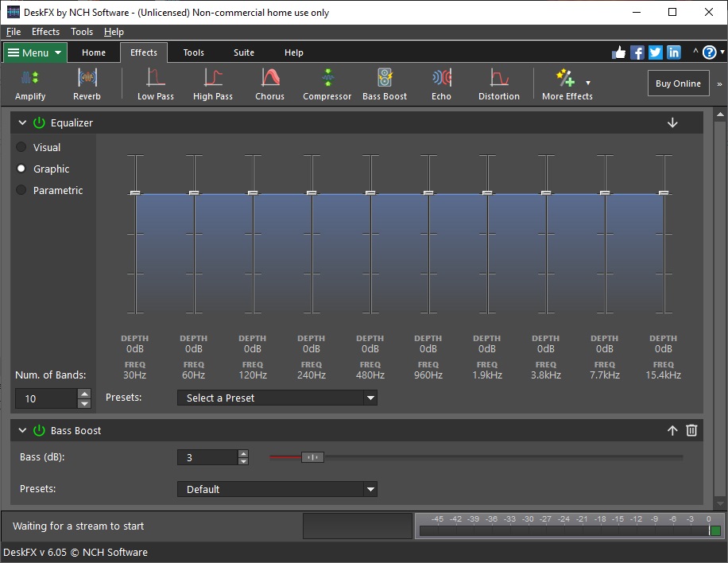728x563 pixels.
Task: Expand the More Effects dropdown arrow
Action: click(589, 83)
